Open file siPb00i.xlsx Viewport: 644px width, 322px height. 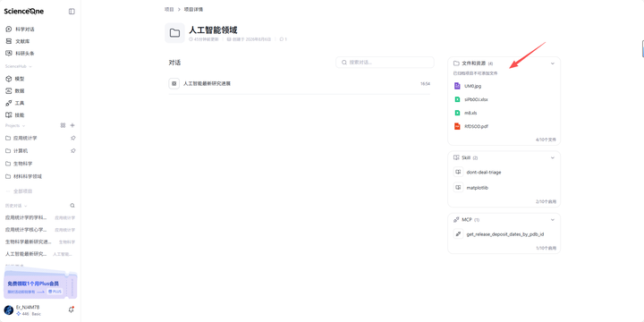pos(476,99)
